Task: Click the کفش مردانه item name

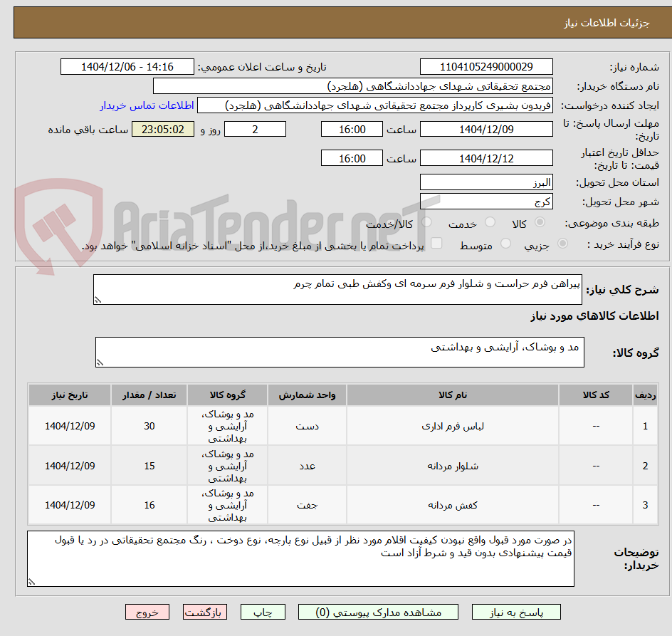Action: (453, 505)
